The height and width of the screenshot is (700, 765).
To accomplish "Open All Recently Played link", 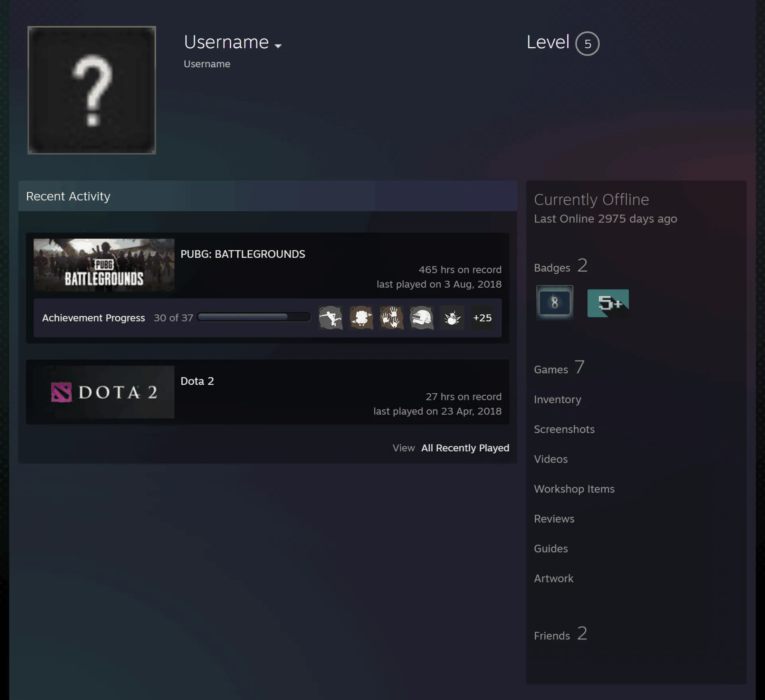I will (465, 448).
